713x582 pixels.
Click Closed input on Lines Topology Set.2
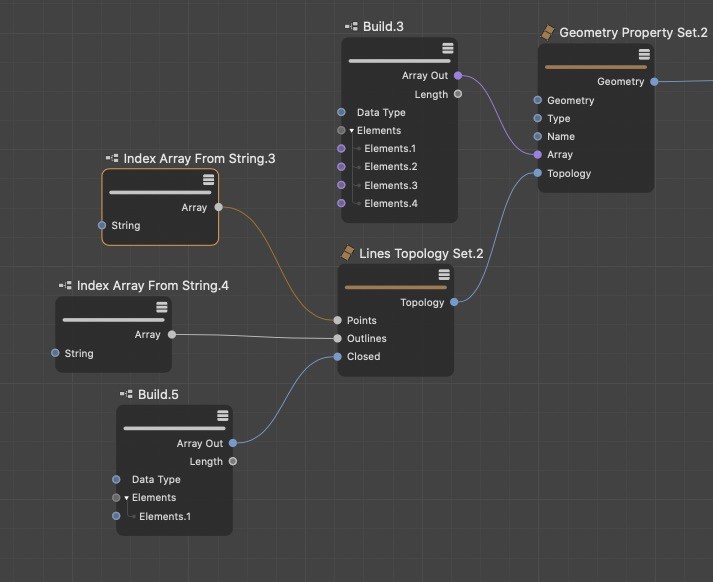(337, 356)
